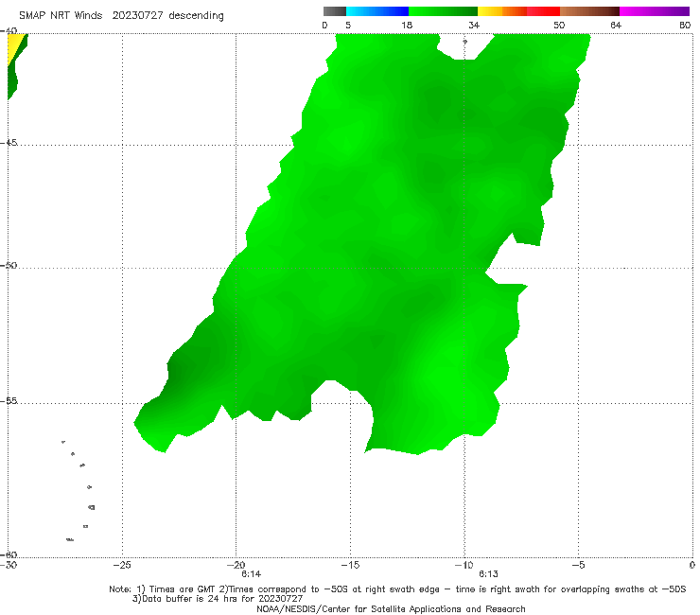The width and height of the screenshot is (700, 615).
Task: Click the swath time '6:13'
Action: pos(488,574)
